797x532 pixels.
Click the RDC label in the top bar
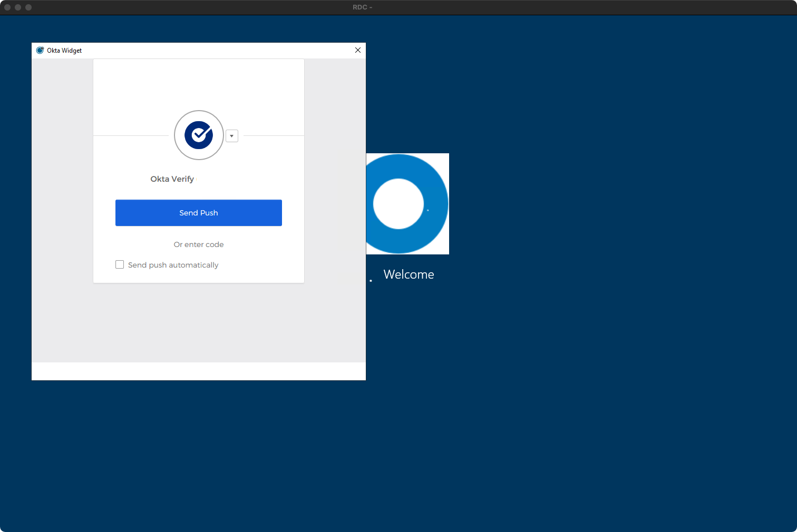362,7
